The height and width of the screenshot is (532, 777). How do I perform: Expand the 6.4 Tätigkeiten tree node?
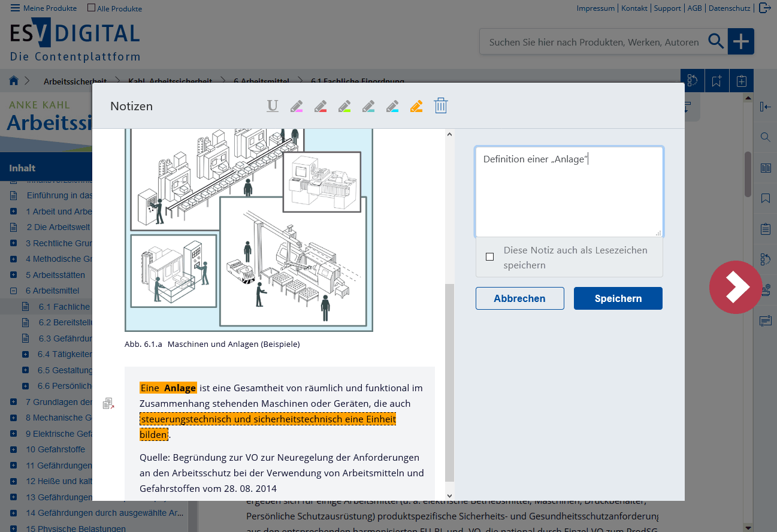25,354
